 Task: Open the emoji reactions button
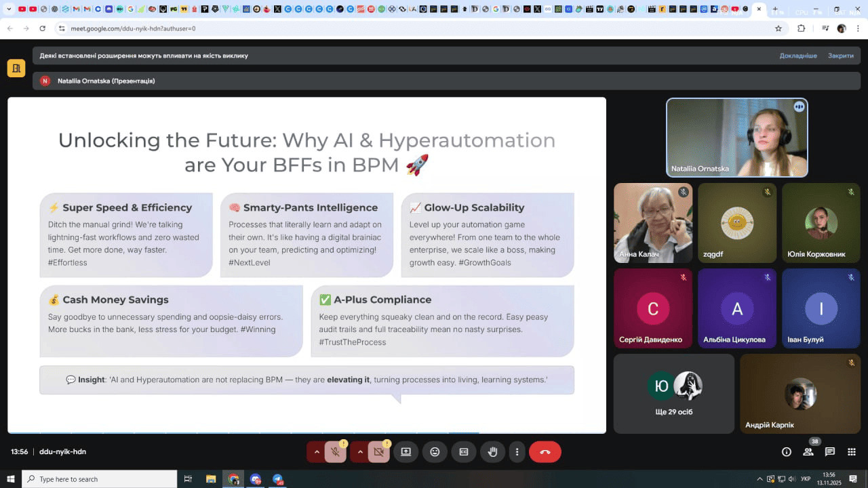435,452
